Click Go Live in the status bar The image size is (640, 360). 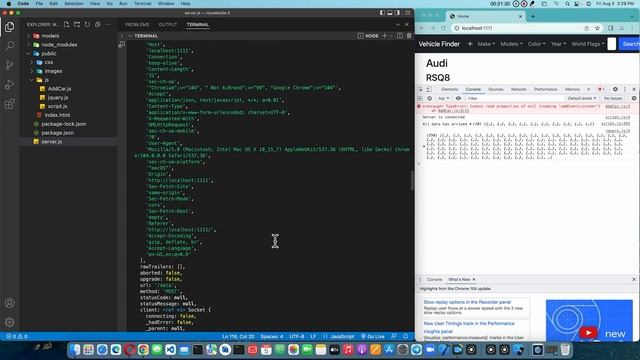click(x=373, y=336)
